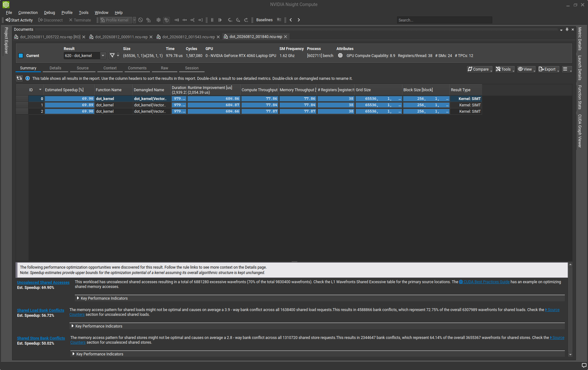Click into the Search field
588x370 pixels.
point(444,20)
